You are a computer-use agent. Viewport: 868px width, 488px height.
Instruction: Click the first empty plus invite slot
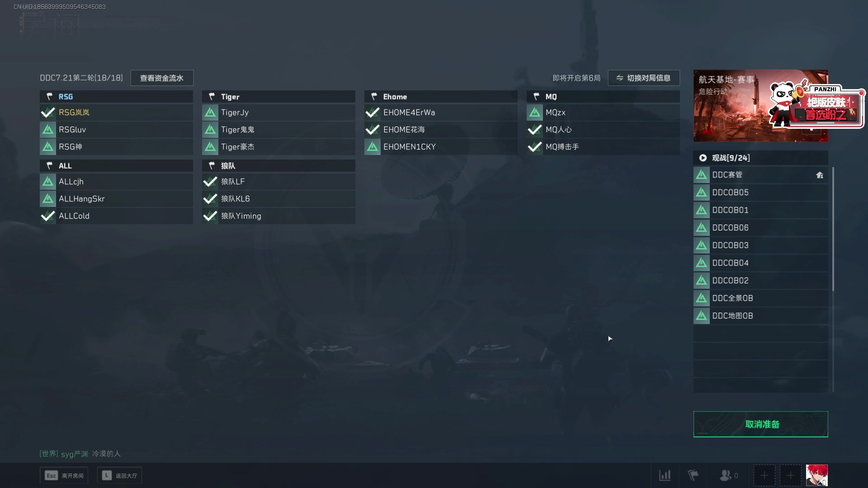pyautogui.click(x=764, y=475)
